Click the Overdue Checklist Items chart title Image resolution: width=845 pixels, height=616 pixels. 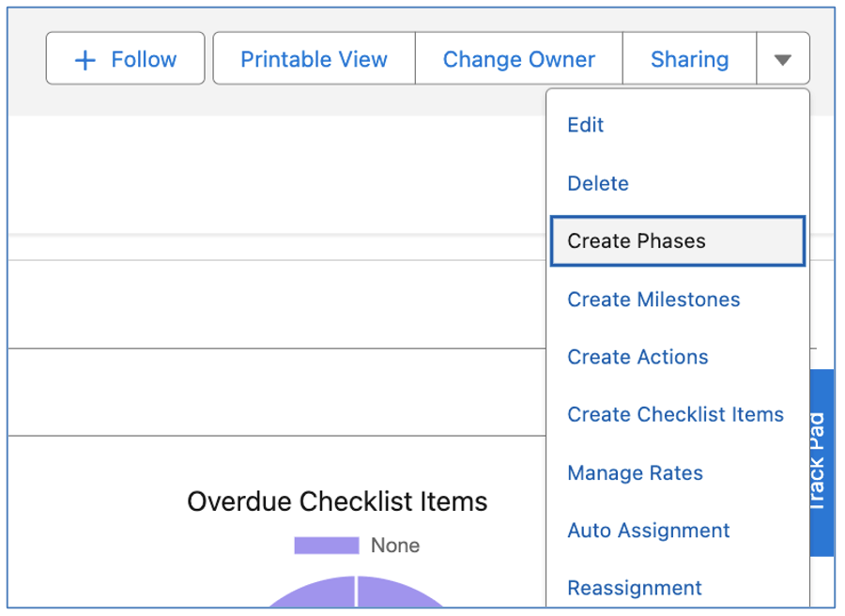click(338, 501)
